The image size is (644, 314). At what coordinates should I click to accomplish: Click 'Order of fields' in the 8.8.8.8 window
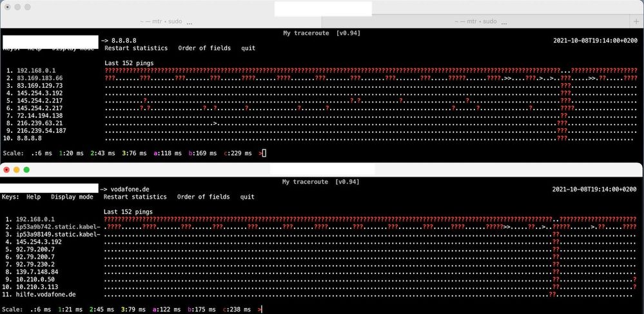pyautogui.click(x=204, y=48)
